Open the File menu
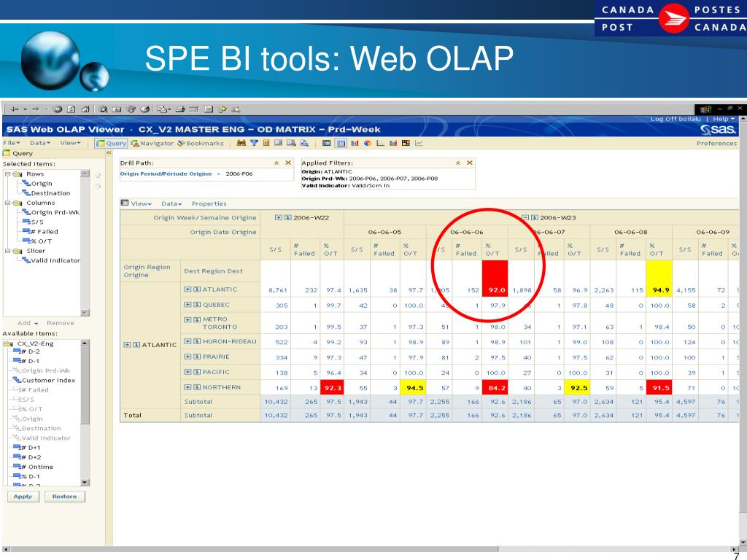This screenshot has width=747, height=560. (x=12, y=143)
